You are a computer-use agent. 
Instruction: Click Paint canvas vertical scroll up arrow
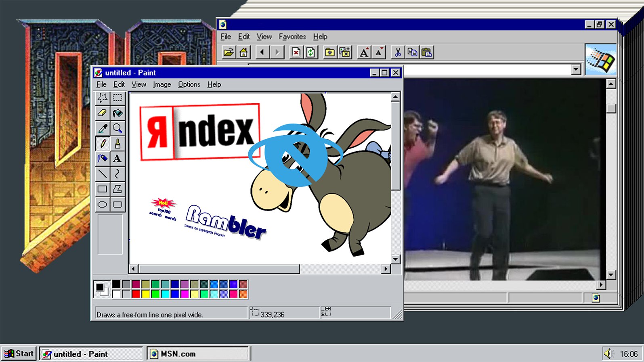tap(396, 97)
